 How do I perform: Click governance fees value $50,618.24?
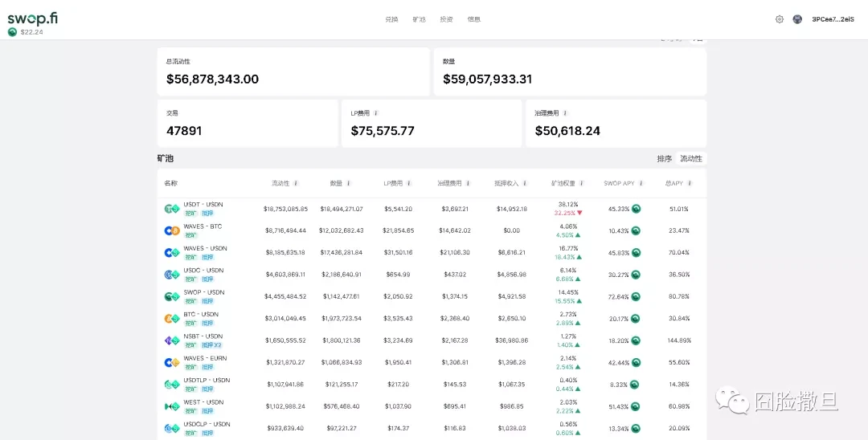tap(567, 131)
